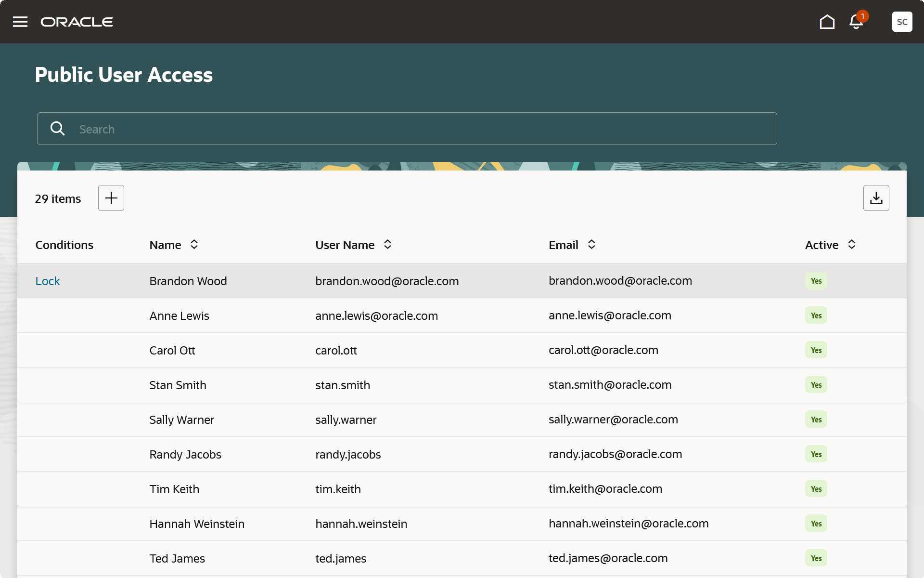Sort the table by User Name column
Image resolution: width=924 pixels, height=578 pixels.
[388, 244]
